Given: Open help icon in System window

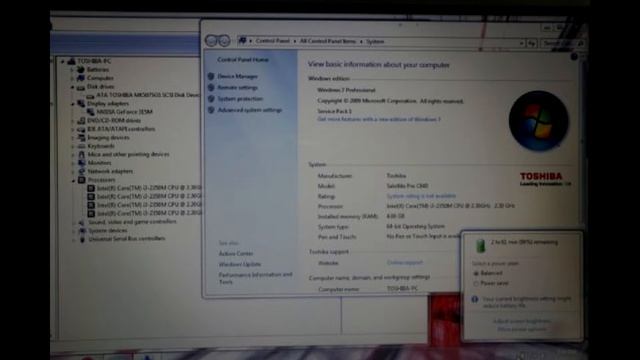Looking at the screenshot, I should click(x=574, y=57).
